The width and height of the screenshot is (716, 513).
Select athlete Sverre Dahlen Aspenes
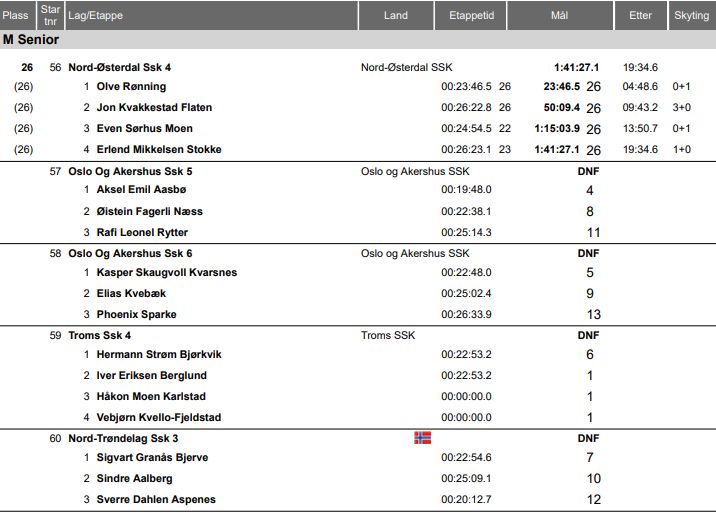pos(156,499)
